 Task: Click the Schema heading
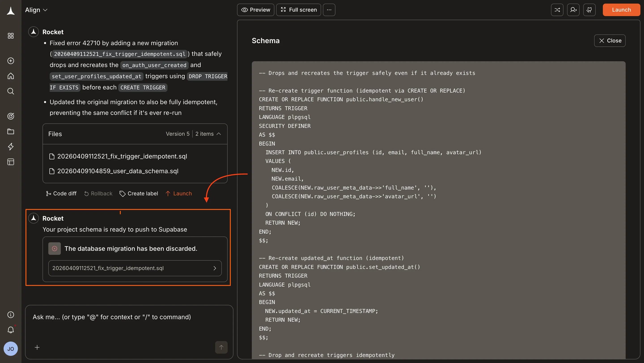265,40
